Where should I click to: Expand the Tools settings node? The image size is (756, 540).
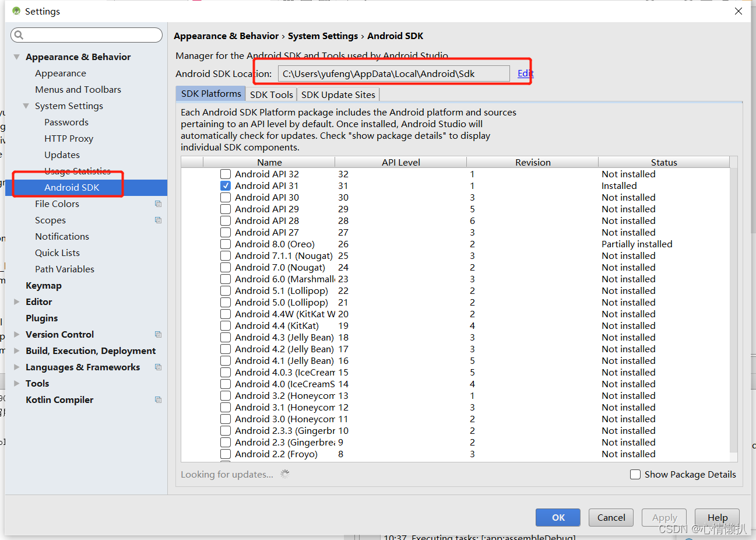coord(16,383)
